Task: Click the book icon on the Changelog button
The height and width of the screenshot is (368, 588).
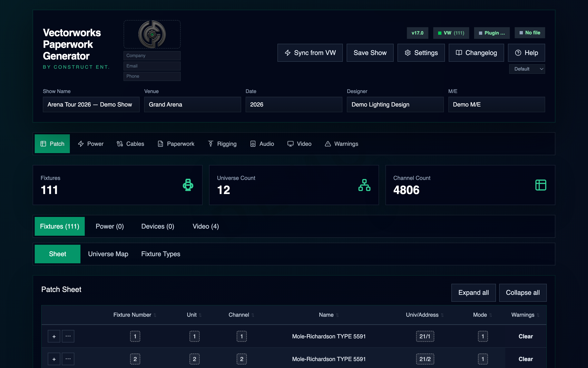Action: [459, 53]
